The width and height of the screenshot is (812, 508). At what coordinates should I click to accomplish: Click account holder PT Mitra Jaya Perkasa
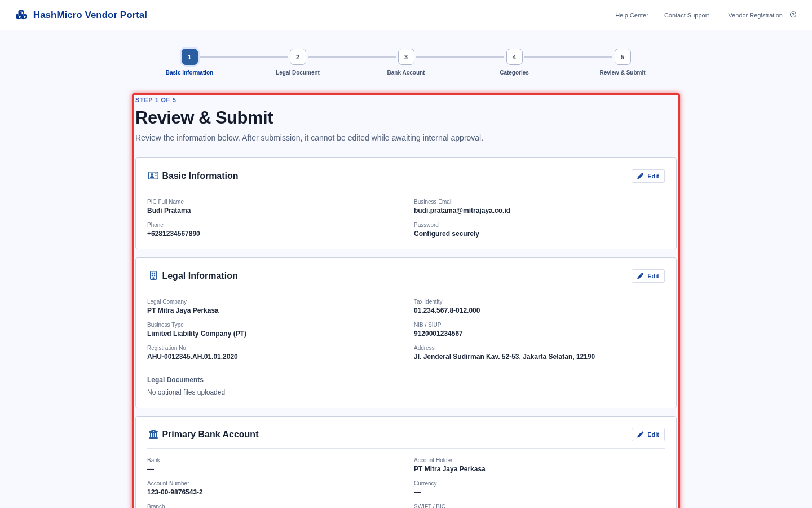(x=449, y=469)
